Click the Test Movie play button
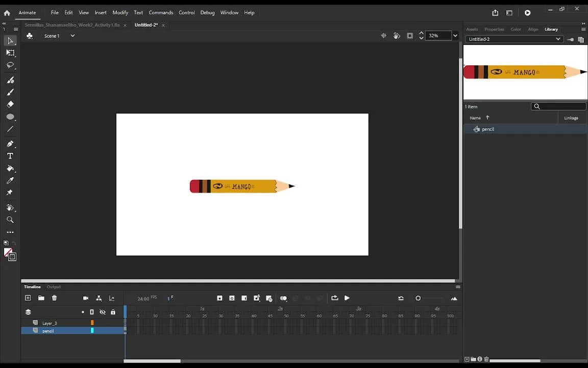Image resolution: width=588 pixels, height=368 pixels. (527, 13)
